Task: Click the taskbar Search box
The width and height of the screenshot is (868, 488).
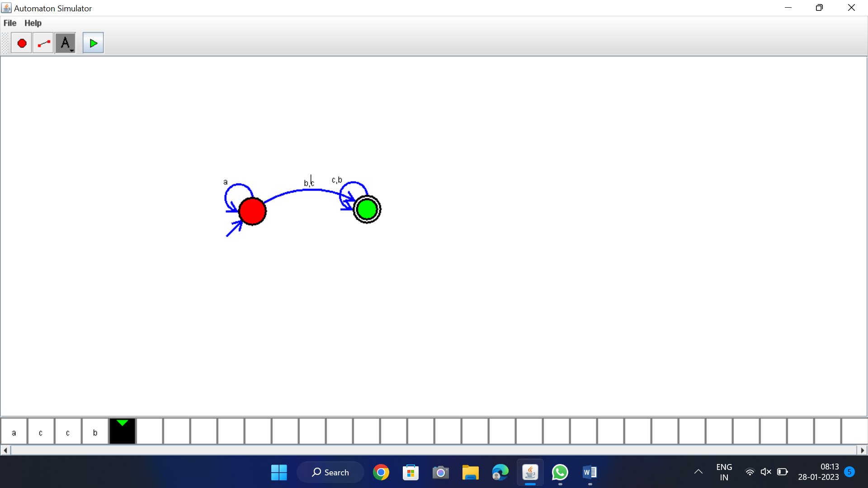Action: [330, 472]
